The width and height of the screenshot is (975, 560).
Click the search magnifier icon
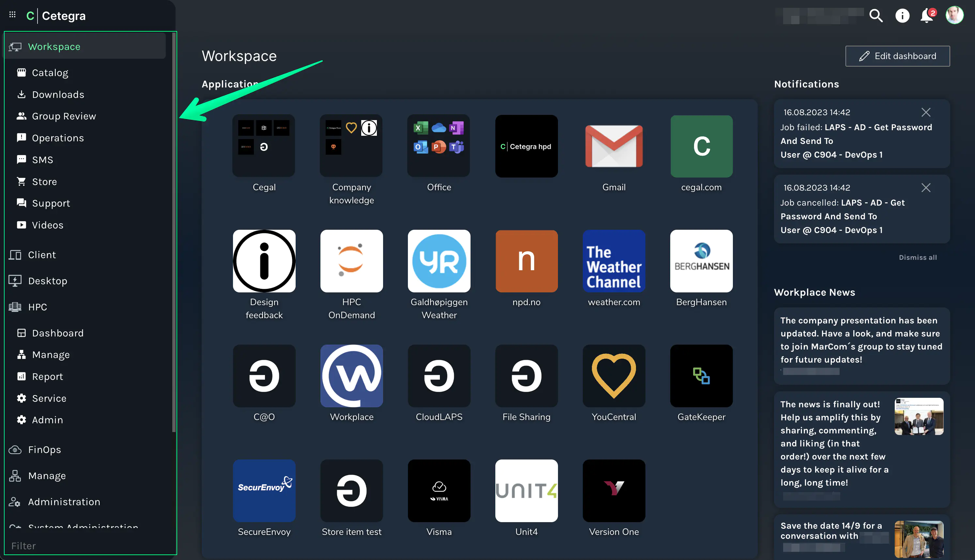pos(876,16)
